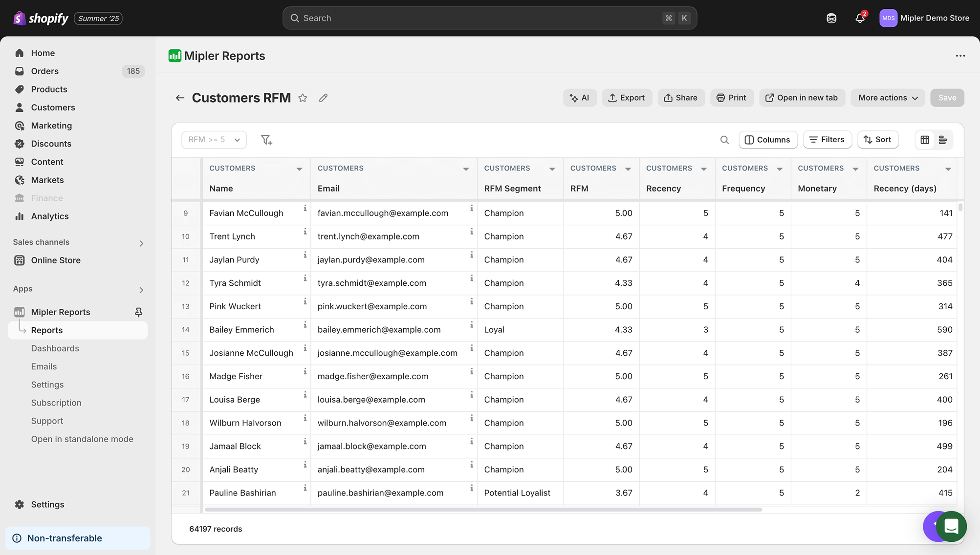Open the Sort options

(x=878, y=140)
